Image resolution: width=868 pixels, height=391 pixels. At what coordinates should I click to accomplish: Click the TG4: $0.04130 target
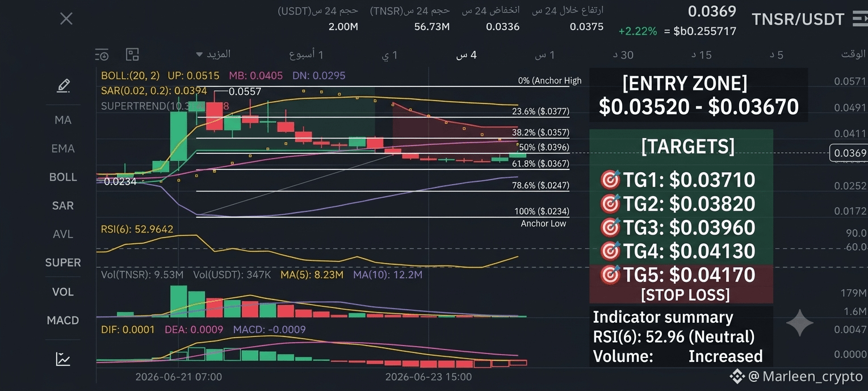tap(678, 251)
